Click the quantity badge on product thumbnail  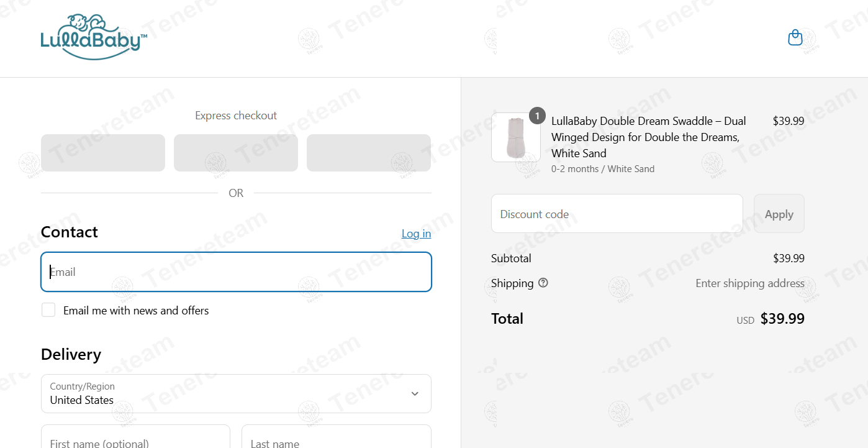tap(537, 116)
